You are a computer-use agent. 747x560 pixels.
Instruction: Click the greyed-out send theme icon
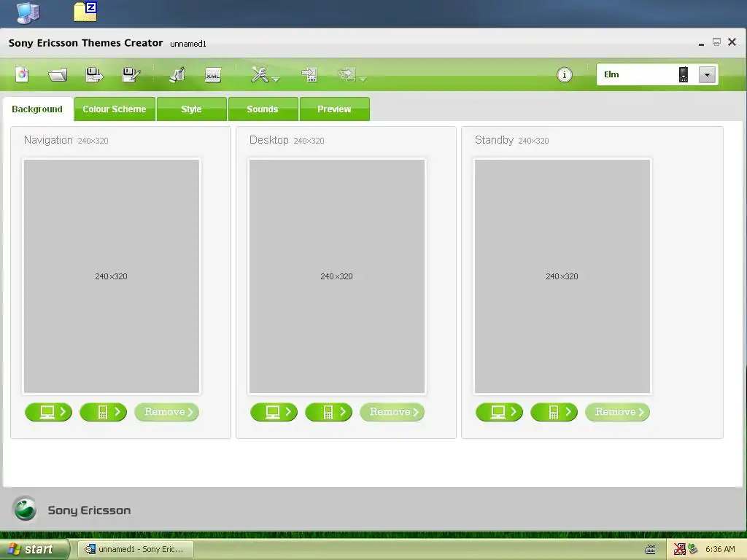[347, 74]
